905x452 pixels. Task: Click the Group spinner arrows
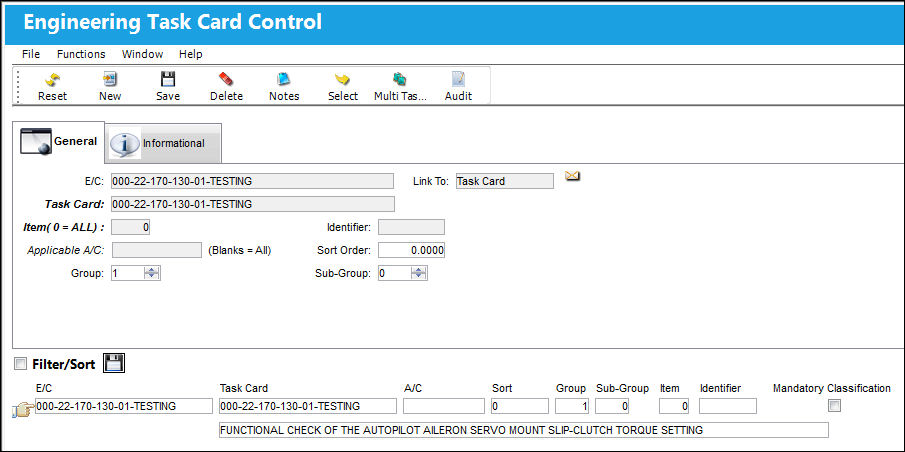coord(152,273)
